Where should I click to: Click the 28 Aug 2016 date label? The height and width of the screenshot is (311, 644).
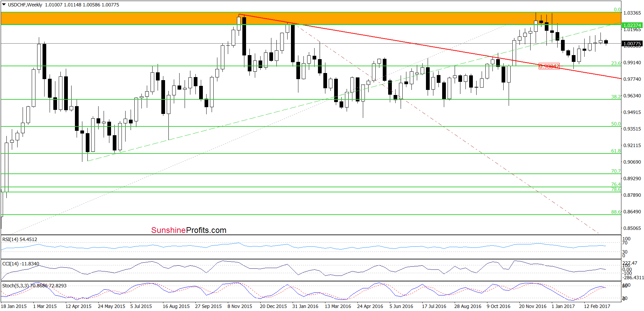[x=468, y=306]
